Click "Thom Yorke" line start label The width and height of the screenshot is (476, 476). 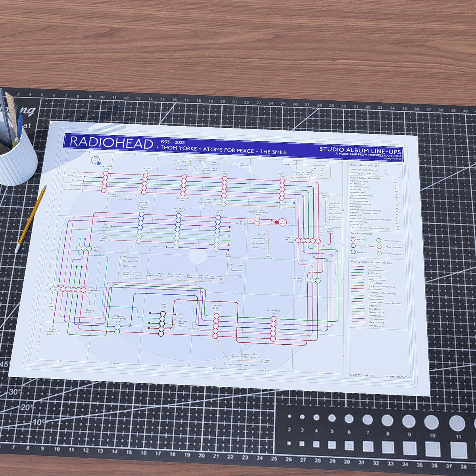coord(77,172)
